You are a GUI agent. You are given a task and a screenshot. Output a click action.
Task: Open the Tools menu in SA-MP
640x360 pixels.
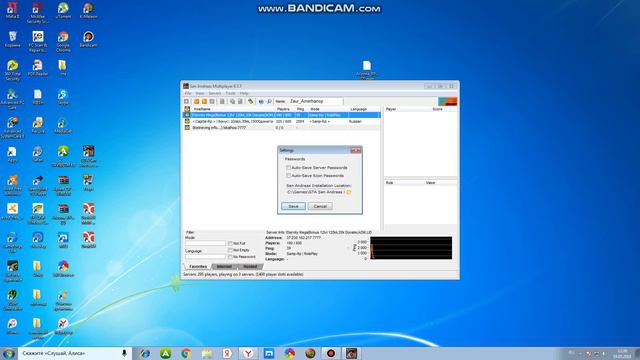tap(231, 93)
